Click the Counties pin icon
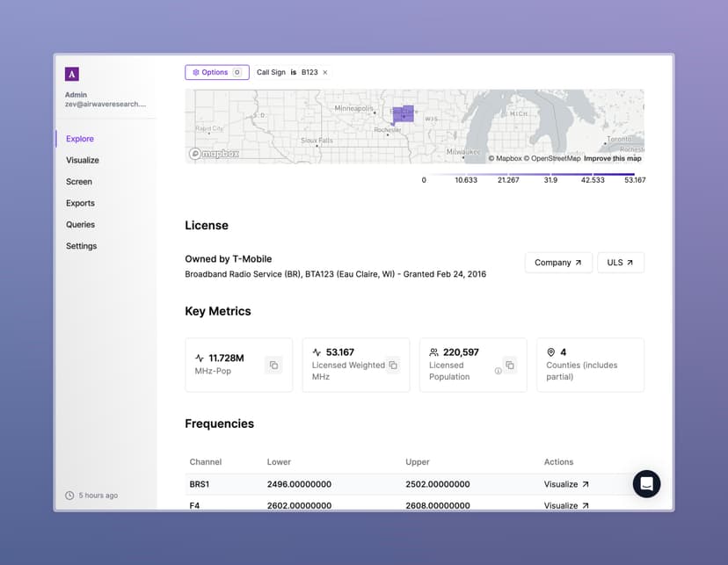The image size is (728, 565). click(552, 351)
